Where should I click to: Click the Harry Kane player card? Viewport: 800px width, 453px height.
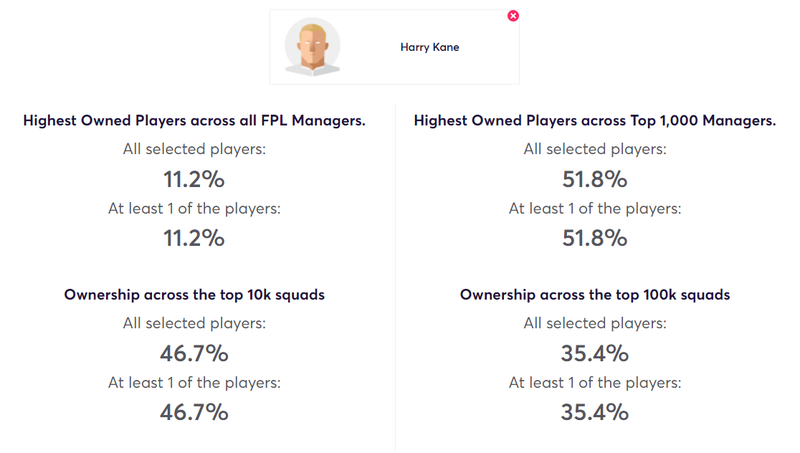394,47
